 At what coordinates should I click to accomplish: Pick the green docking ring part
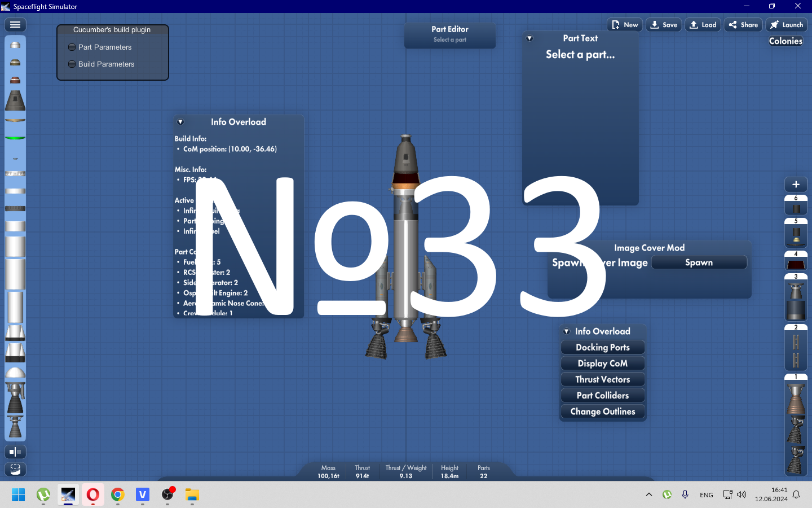coord(15,138)
